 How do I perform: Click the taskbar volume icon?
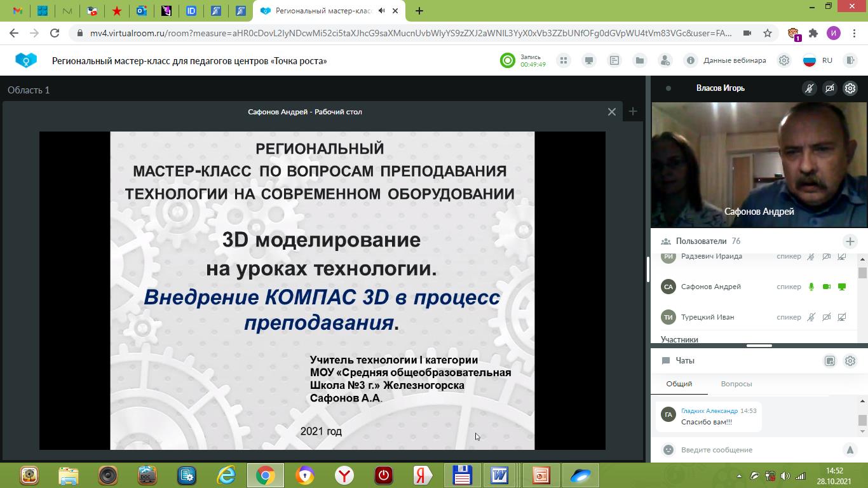click(785, 476)
